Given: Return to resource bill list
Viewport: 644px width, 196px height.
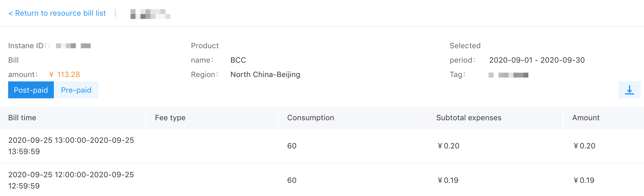Looking at the screenshot, I should pos(57,13).
